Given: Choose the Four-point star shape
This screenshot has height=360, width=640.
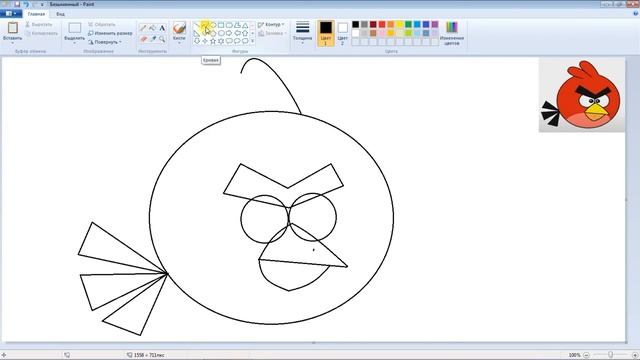Looking at the screenshot, I should coord(205,41).
